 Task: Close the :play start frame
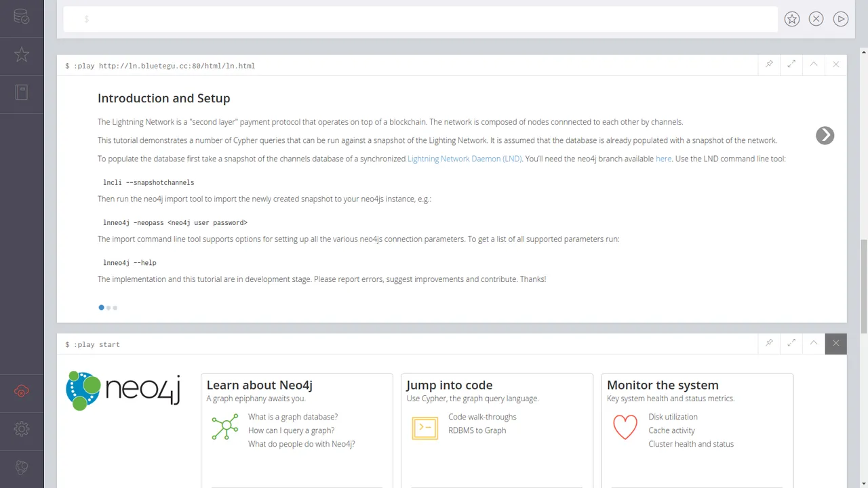click(836, 343)
